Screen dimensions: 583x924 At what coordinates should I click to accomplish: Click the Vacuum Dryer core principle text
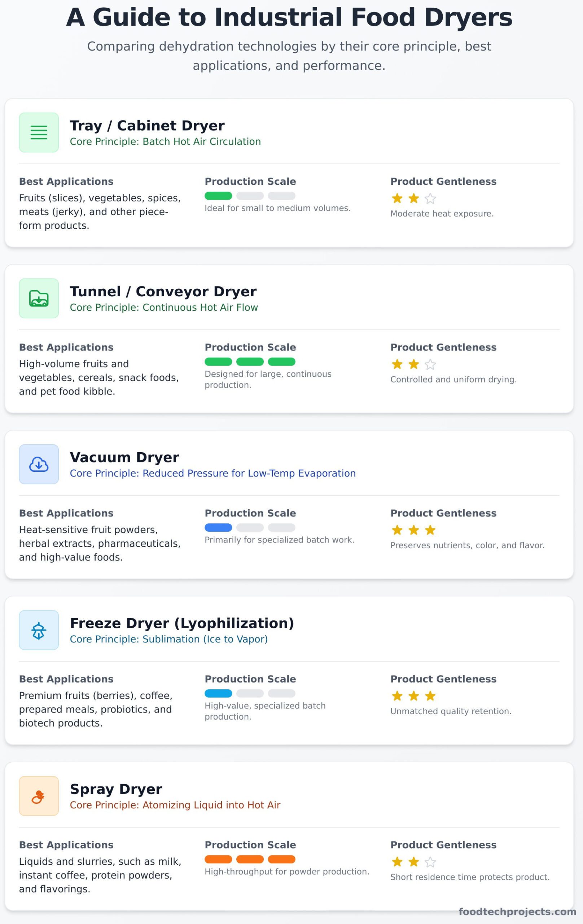212,473
